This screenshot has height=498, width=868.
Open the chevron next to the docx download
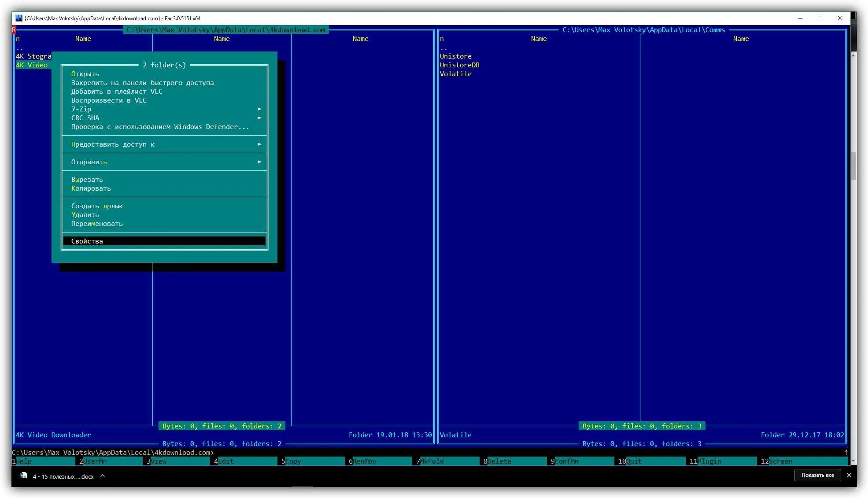coord(103,476)
